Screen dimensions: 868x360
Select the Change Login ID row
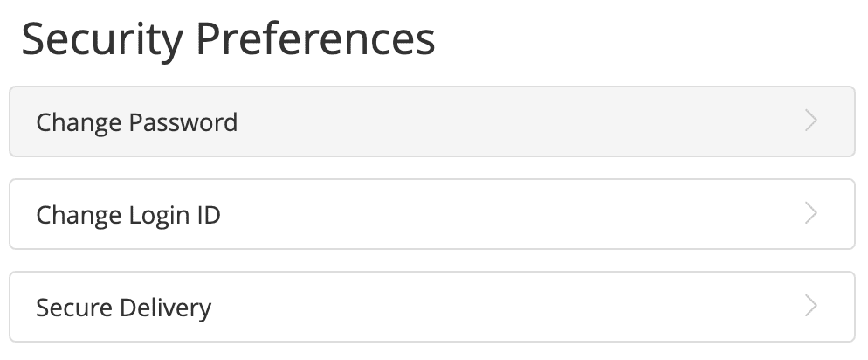tap(431, 214)
